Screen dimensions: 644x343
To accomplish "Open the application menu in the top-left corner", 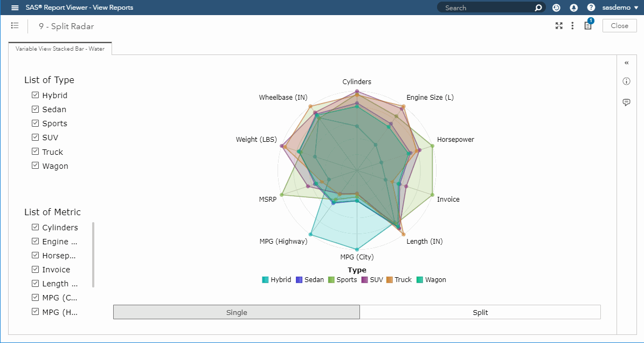I will pos(15,8).
